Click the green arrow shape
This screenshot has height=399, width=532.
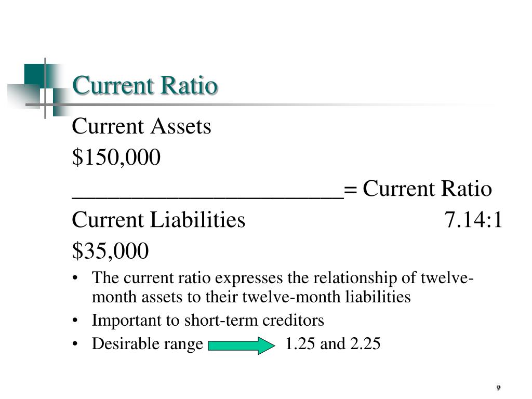(x=241, y=345)
